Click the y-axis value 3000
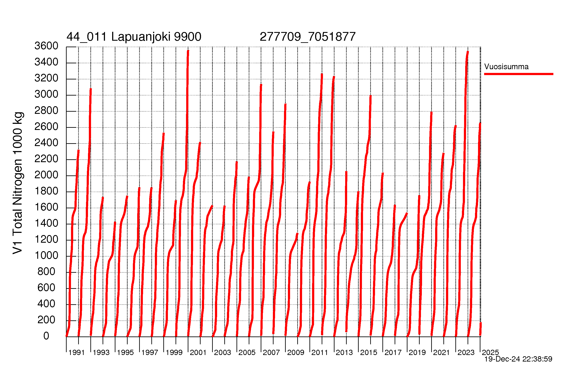Screen dimensions: 588x370 46,94
